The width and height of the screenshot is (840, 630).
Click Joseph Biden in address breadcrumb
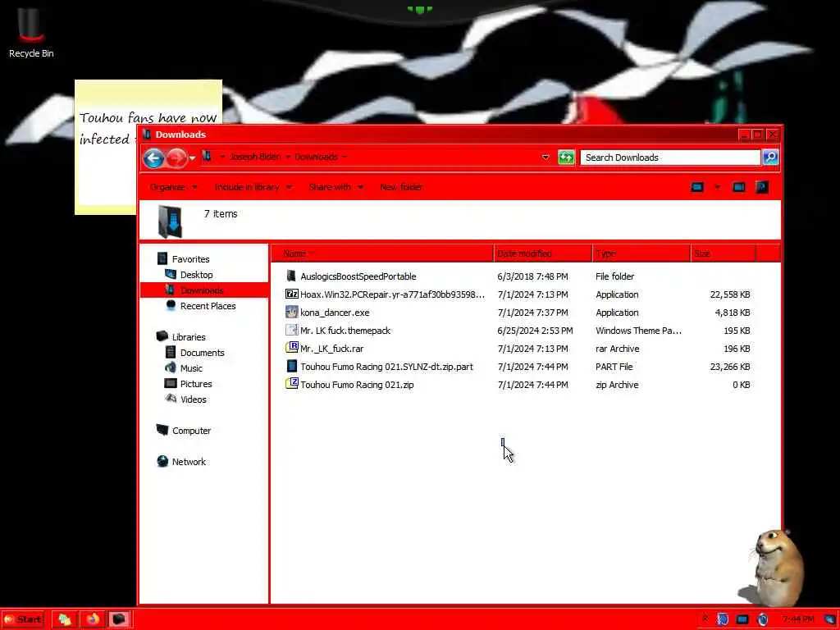click(256, 157)
